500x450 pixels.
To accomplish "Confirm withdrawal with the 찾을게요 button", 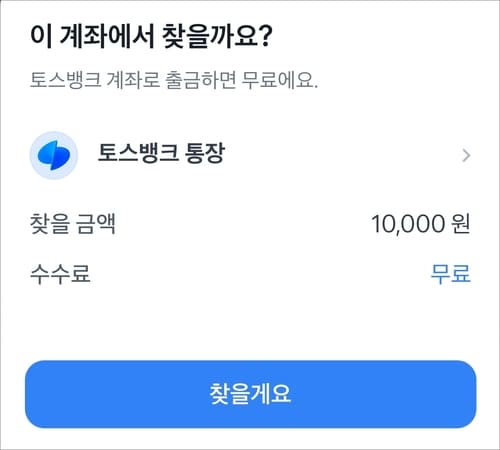I will click(251, 394).
